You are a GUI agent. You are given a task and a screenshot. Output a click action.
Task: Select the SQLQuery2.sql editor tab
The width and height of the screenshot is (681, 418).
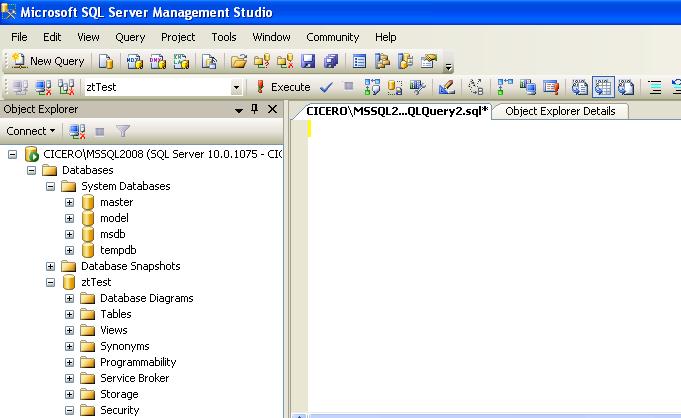(397, 111)
